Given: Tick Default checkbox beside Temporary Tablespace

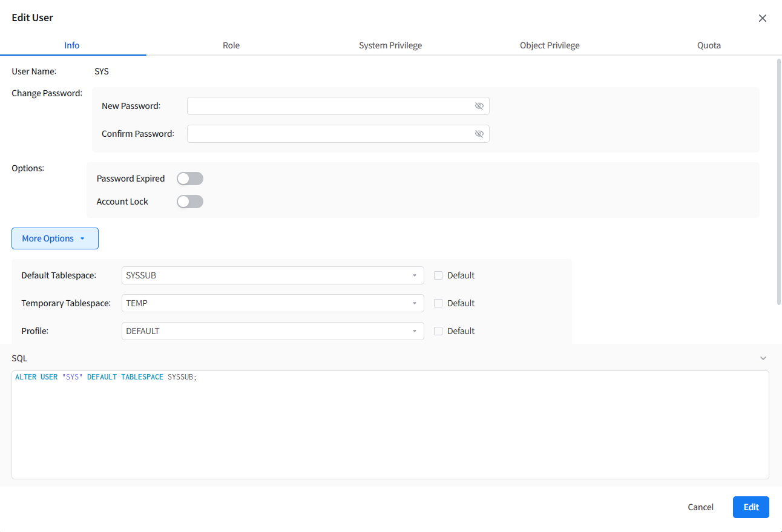Looking at the screenshot, I should (x=438, y=303).
